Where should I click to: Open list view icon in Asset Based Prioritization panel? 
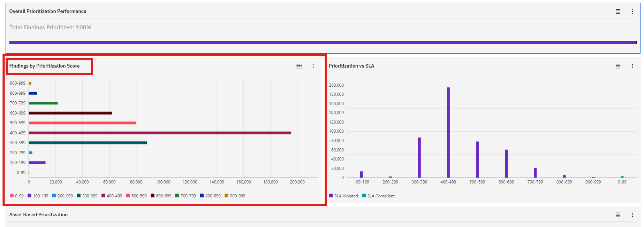click(x=619, y=215)
